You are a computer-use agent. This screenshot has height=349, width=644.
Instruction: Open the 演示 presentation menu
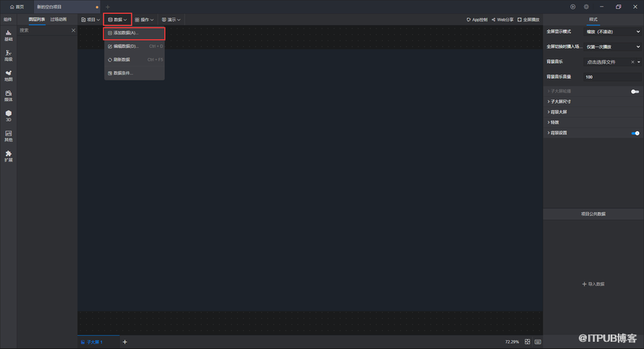coord(171,20)
